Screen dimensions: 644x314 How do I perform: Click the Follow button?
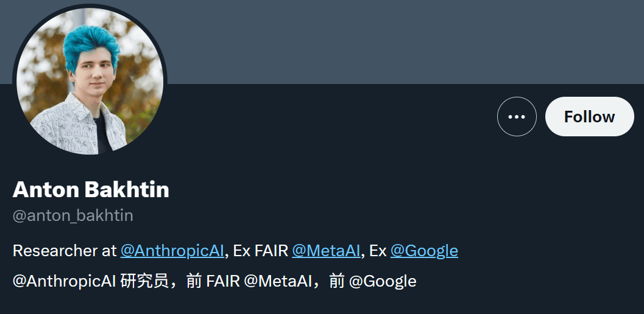(589, 117)
